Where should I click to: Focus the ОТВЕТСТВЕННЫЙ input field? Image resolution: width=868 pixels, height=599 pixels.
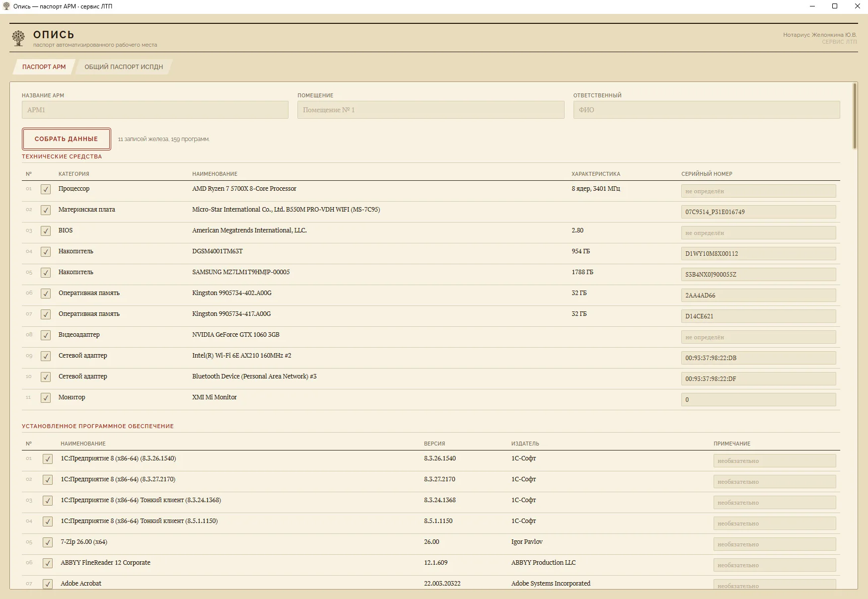point(706,110)
